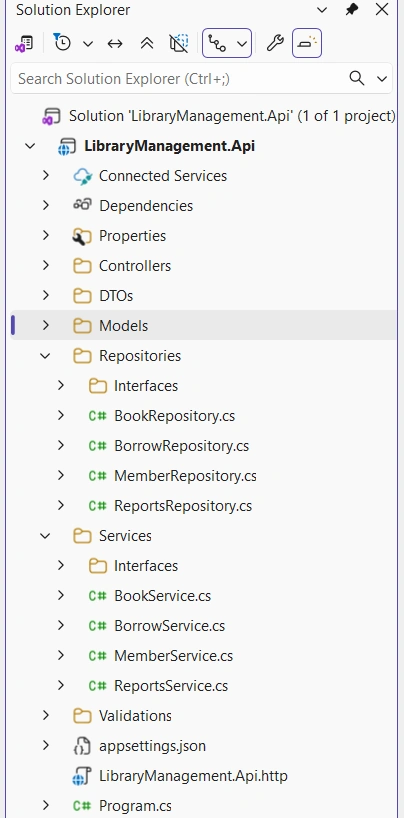Image resolution: width=404 pixels, height=818 pixels.
Task: Expand the Dependencies node
Action: coord(46,206)
